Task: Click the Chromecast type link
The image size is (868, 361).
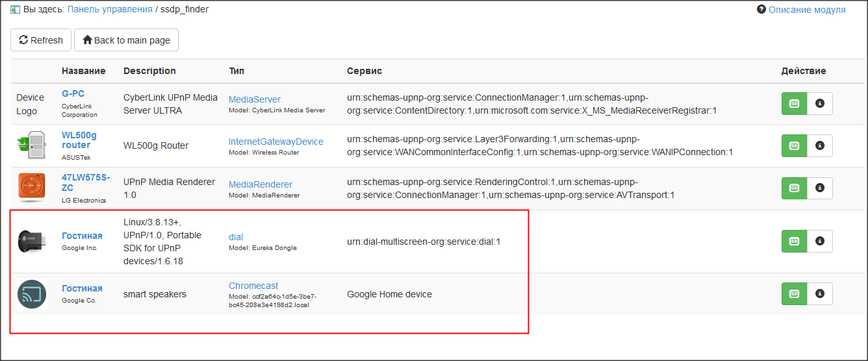Action: 253,286
